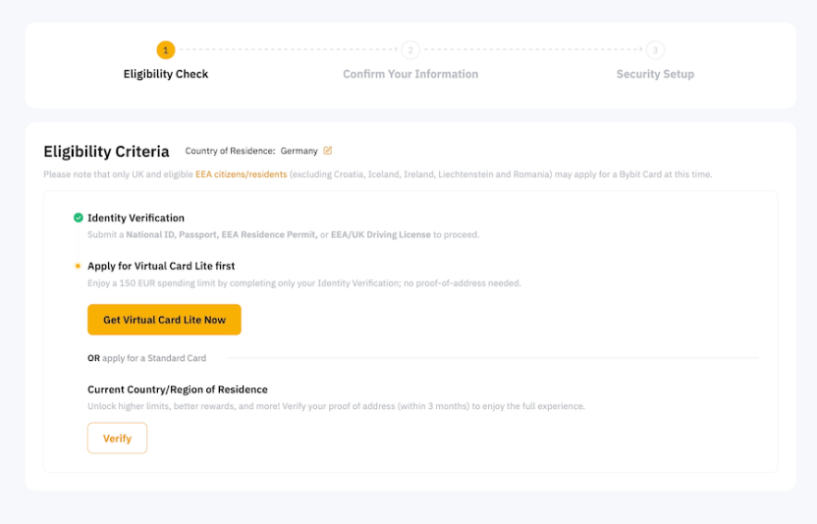Click the Germany country value

(298, 151)
